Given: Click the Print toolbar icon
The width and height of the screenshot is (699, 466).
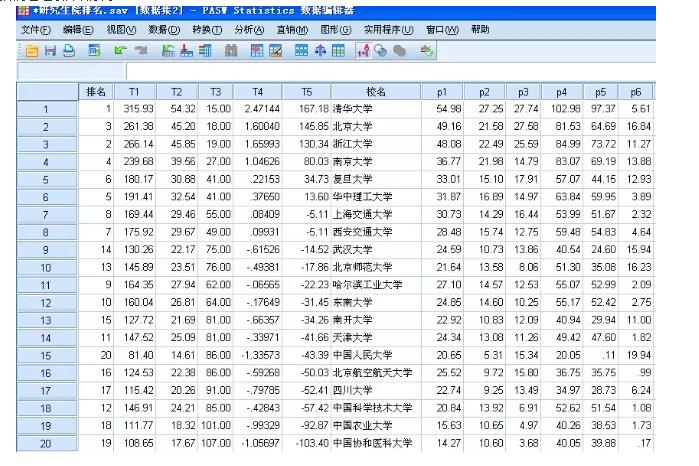Looking at the screenshot, I should pyautogui.click(x=69, y=51).
